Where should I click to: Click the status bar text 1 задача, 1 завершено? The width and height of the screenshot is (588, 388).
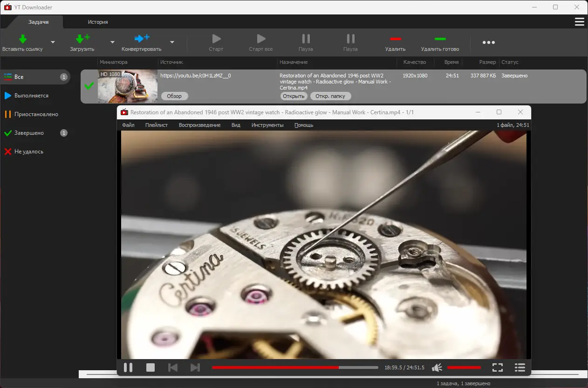point(463,383)
